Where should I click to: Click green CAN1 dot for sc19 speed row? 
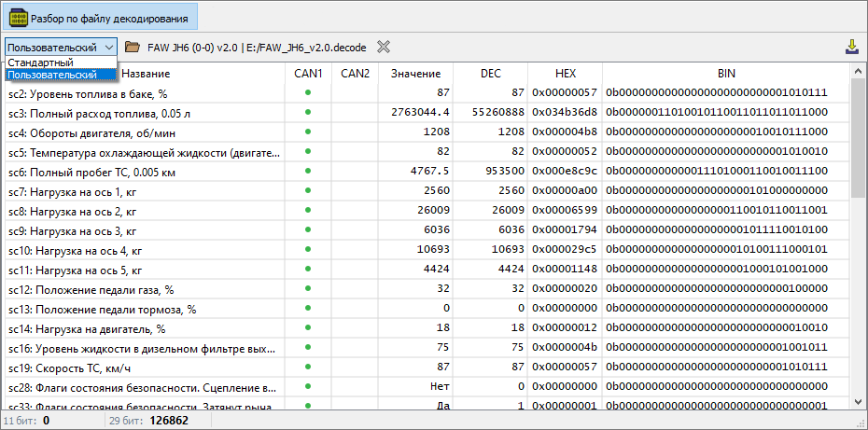click(x=308, y=367)
